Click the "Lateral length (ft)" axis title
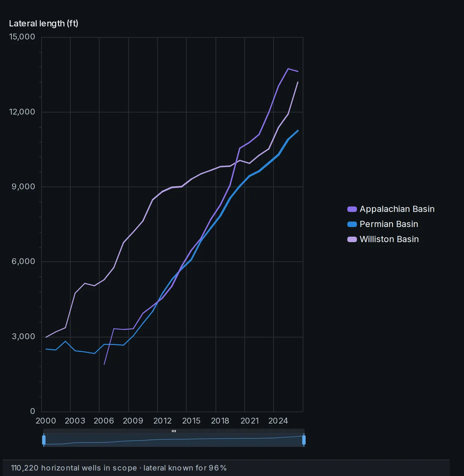 (x=44, y=23)
